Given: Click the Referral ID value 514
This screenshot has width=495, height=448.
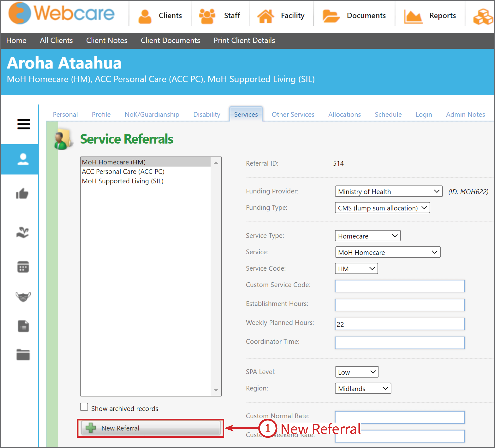Looking at the screenshot, I should click(x=338, y=163).
